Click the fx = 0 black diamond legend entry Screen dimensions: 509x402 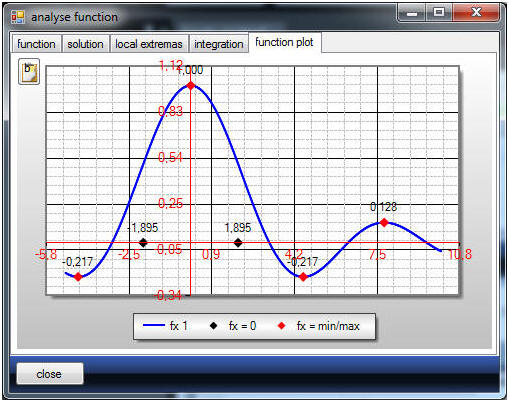click(x=233, y=326)
